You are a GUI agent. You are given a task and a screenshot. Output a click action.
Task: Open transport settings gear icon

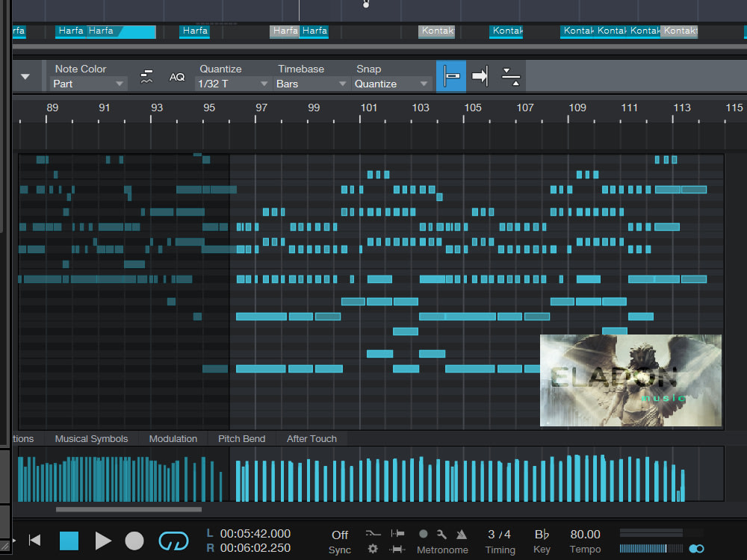tap(373, 549)
